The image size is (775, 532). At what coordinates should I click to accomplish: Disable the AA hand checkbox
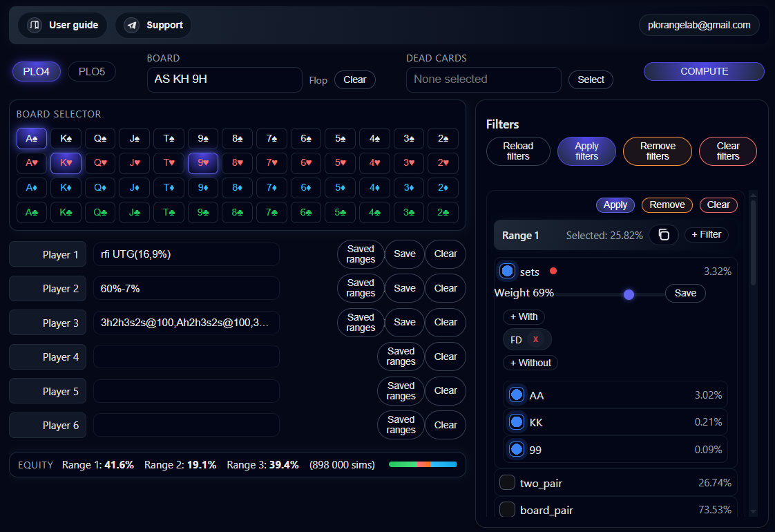tap(517, 395)
